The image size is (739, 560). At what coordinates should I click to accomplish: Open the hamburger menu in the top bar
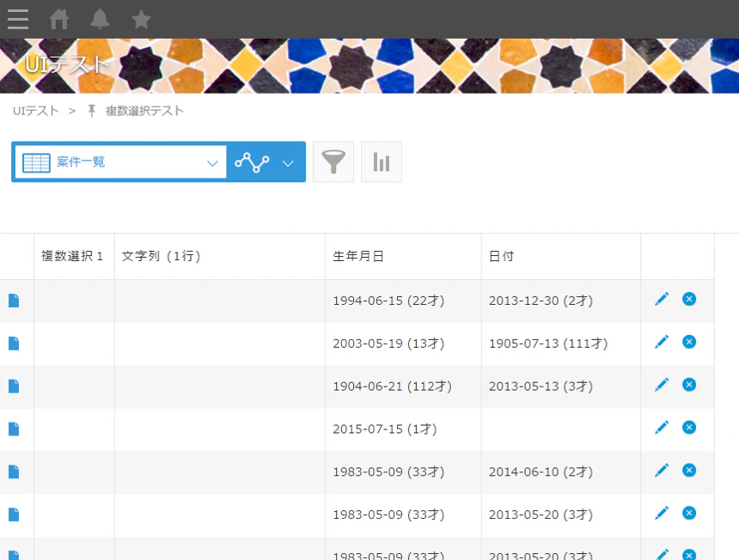click(18, 19)
